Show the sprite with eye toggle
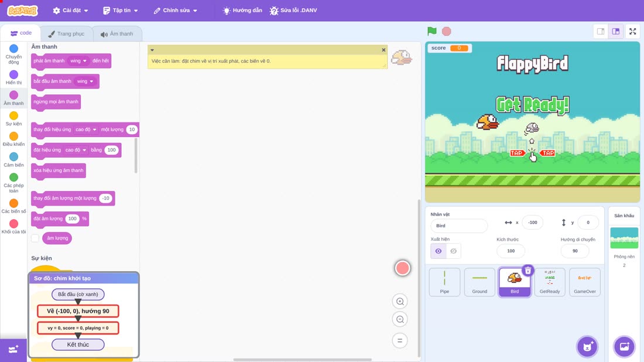This screenshot has width=644, height=362. (439, 251)
